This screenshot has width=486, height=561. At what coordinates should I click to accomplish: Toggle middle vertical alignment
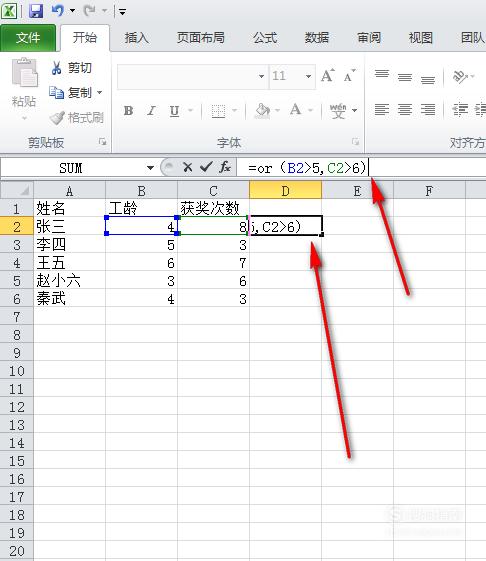405,77
